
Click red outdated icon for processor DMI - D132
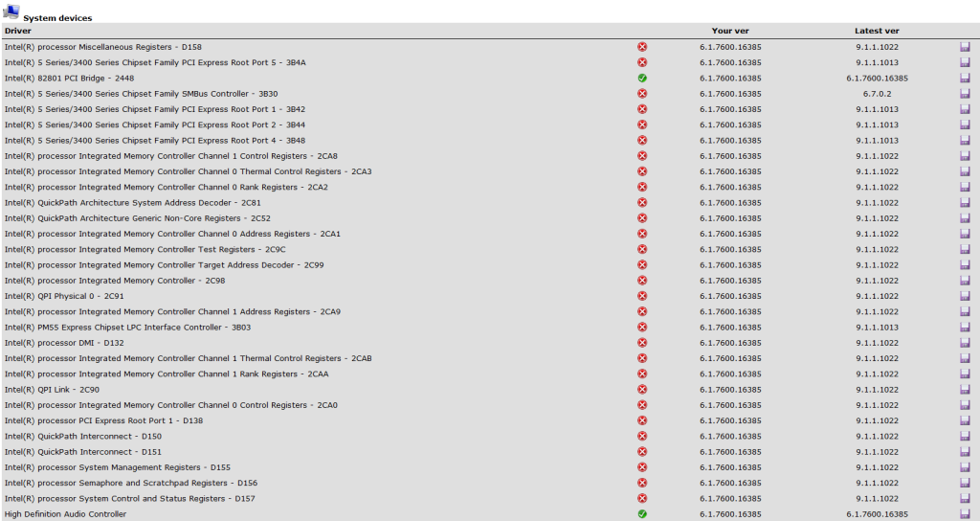pos(642,343)
